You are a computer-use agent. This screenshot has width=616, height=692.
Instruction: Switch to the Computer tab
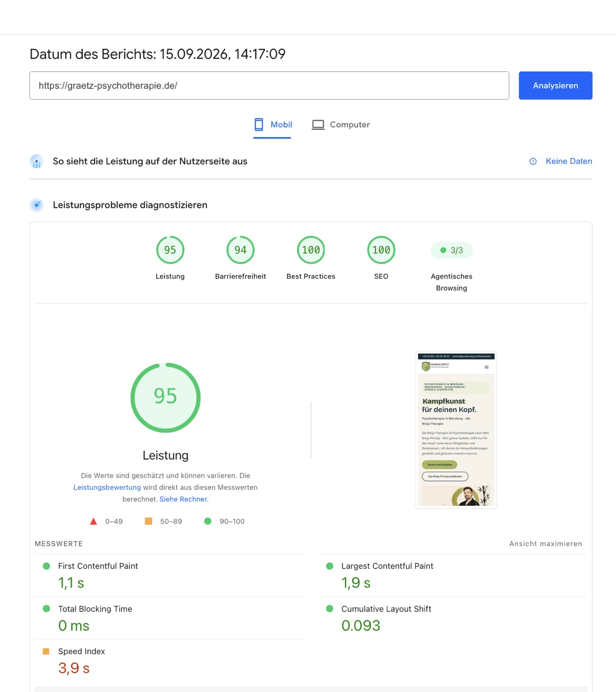coord(341,125)
